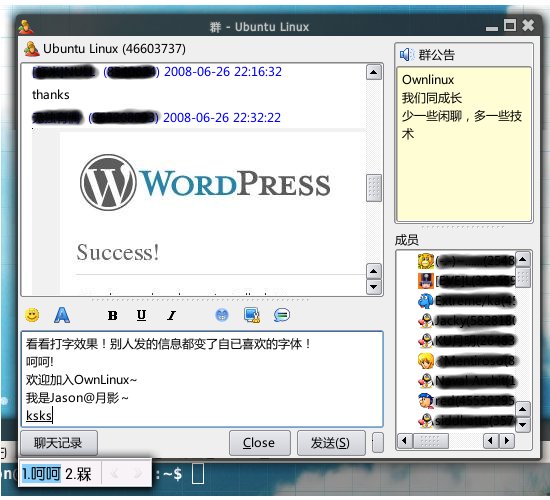Choose IME candidate 1.呵呵
The image size is (550, 500).
[x=41, y=474]
